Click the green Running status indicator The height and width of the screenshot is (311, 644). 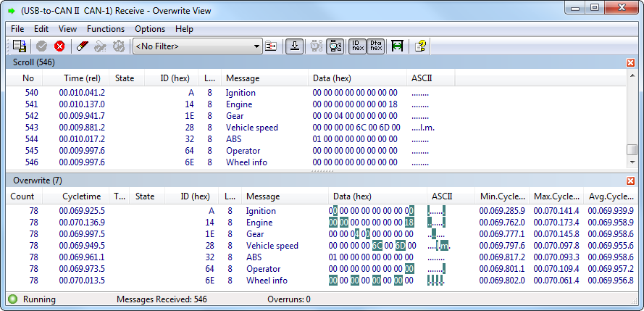[x=12, y=299]
